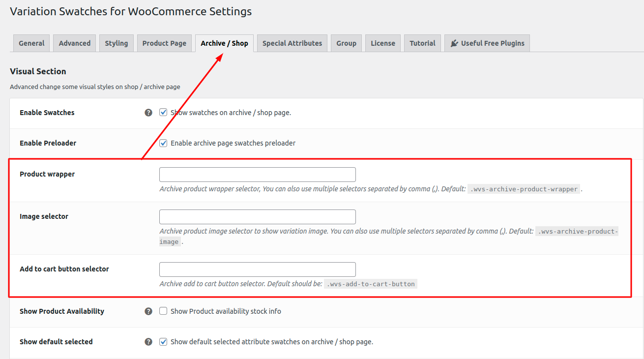Click the Visual Section heading
The width and height of the screenshot is (644, 359).
(38, 71)
